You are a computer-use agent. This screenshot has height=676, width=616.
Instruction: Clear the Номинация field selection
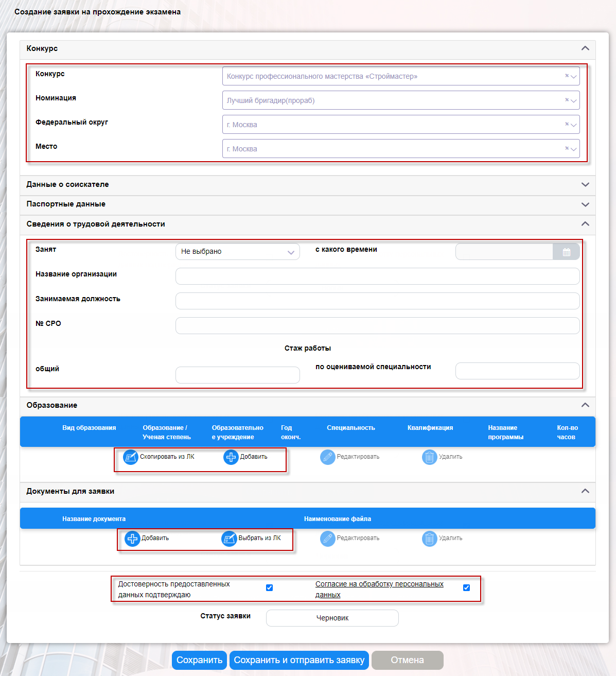click(x=567, y=100)
